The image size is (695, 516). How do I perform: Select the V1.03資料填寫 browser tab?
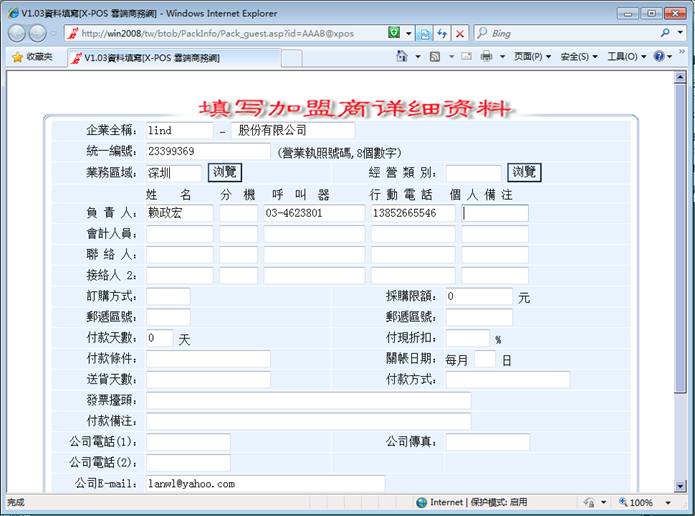point(150,57)
